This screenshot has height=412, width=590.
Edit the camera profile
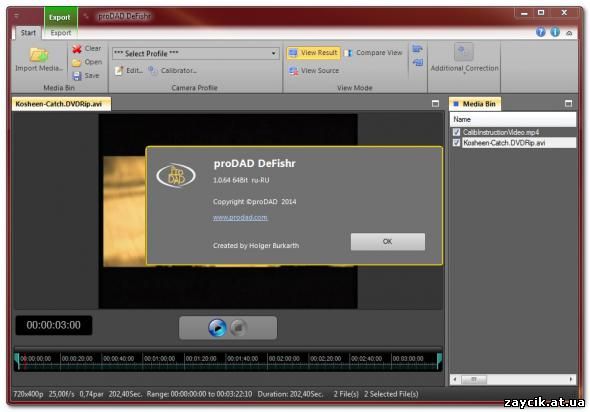point(129,70)
